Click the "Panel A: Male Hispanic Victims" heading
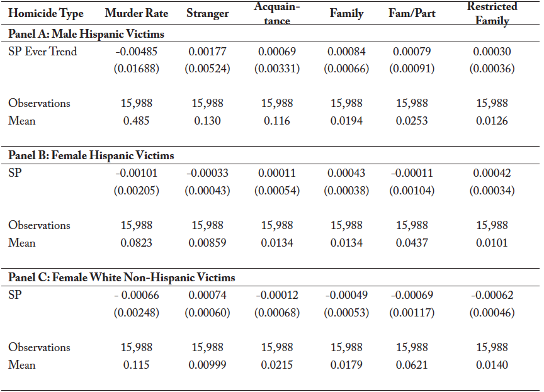This screenshot has height=392, width=544. pos(86,34)
